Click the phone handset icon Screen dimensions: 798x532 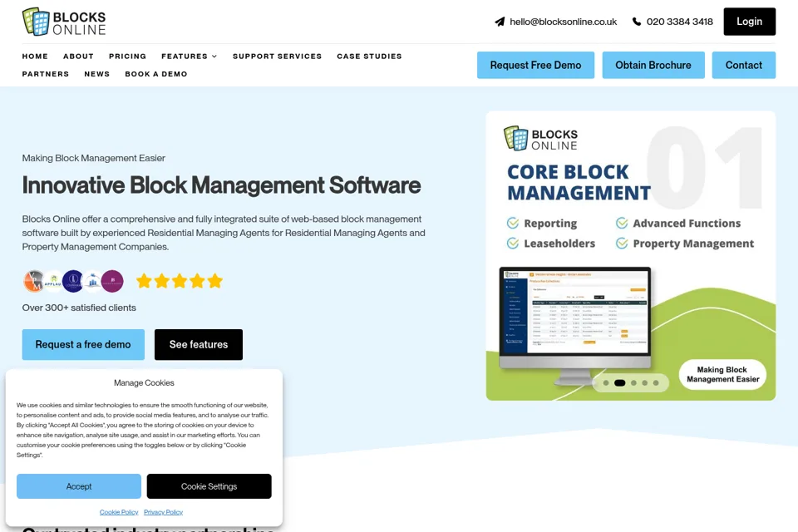(636, 22)
